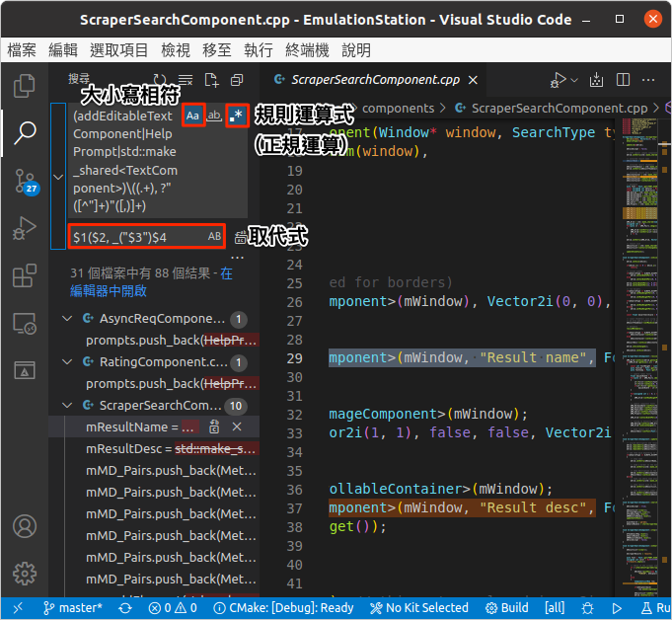Open the 說明 menu

tap(356, 50)
